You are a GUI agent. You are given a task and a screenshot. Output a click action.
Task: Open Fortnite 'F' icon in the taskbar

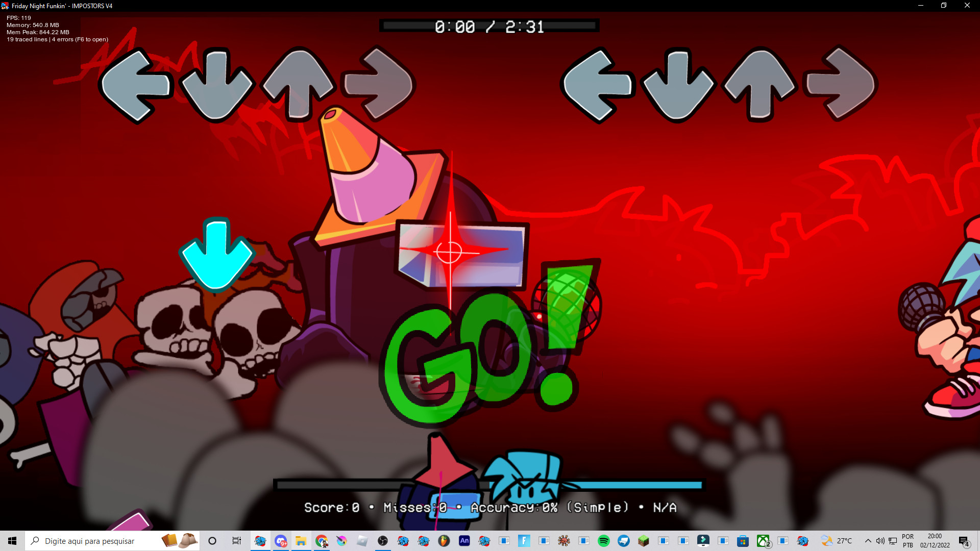click(x=524, y=541)
